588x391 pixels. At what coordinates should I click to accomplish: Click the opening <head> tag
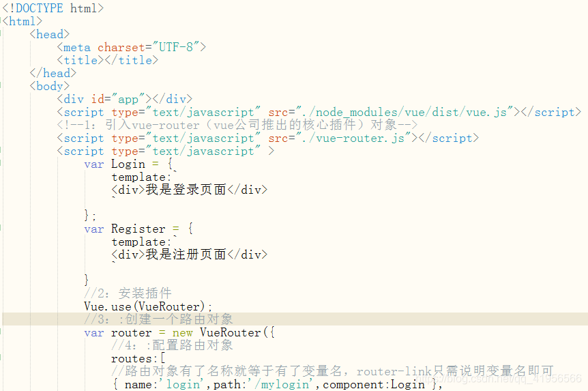[x=50, y=34]
